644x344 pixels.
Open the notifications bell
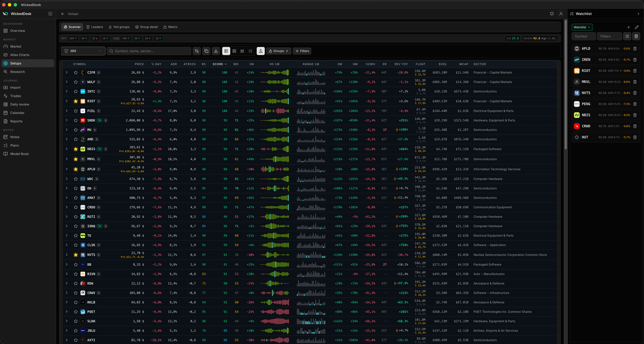(552, 14)
